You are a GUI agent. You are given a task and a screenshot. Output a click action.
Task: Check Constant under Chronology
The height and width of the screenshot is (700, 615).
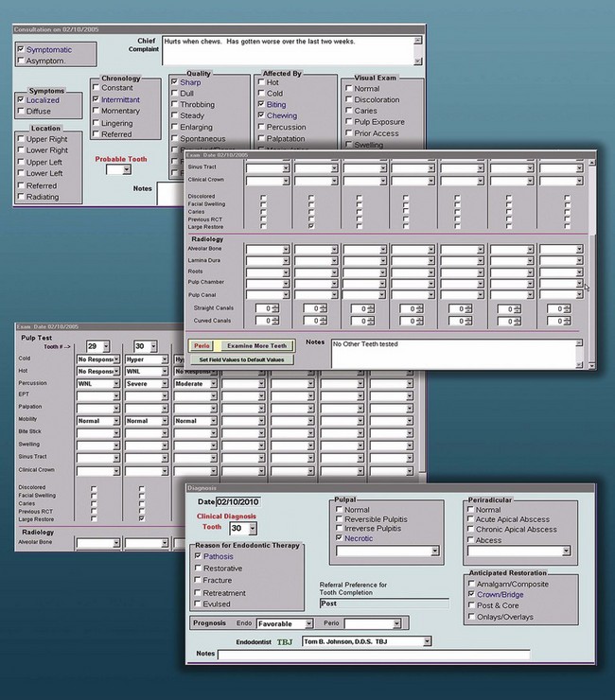click(x=96, y=87)
